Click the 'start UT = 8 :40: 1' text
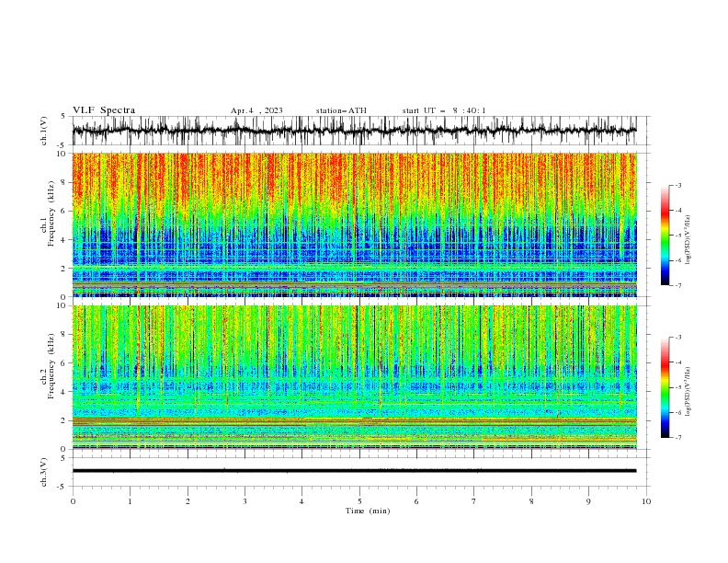The height and width of the screenshot is (563, 728). 444,110
